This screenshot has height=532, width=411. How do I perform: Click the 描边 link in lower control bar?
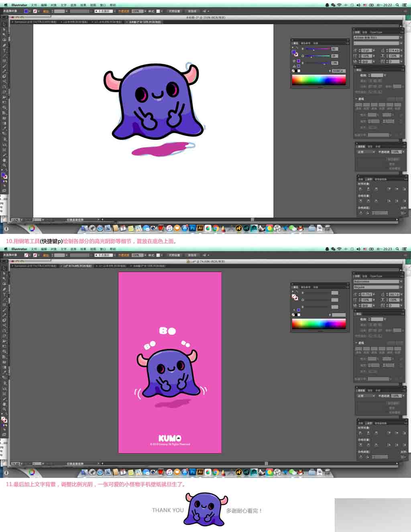(x=46, y=255)
